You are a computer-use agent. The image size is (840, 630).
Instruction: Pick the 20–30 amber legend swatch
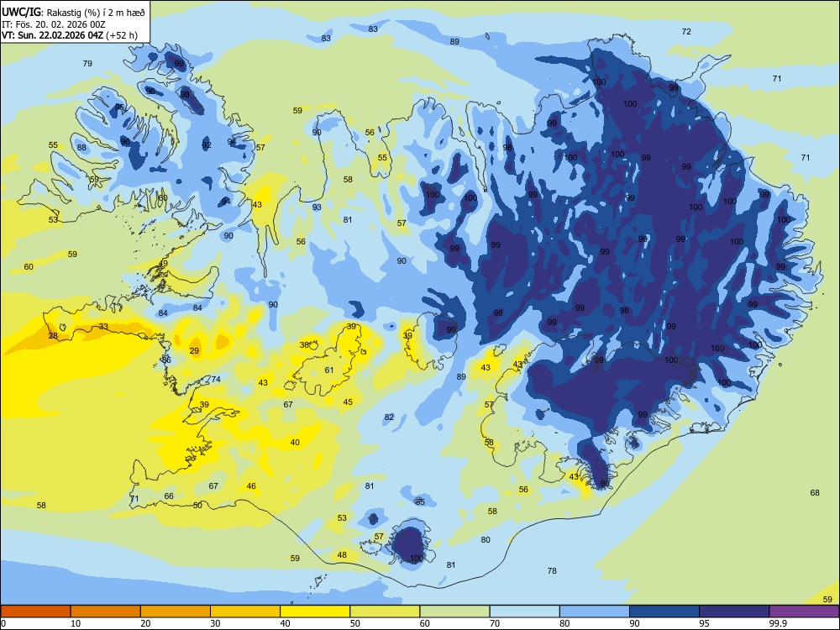pos(176,612)
